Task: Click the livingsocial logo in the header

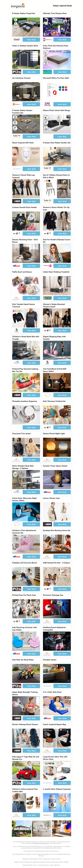Action: pyautogui.click(x=18, y=6)
